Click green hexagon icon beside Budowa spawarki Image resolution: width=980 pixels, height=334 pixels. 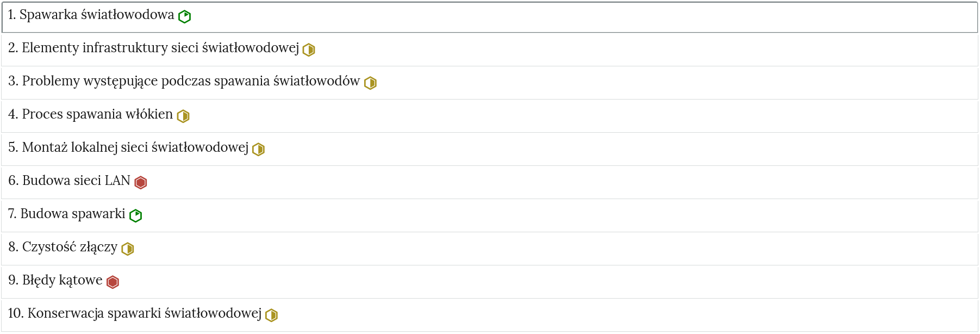point(136,216)
